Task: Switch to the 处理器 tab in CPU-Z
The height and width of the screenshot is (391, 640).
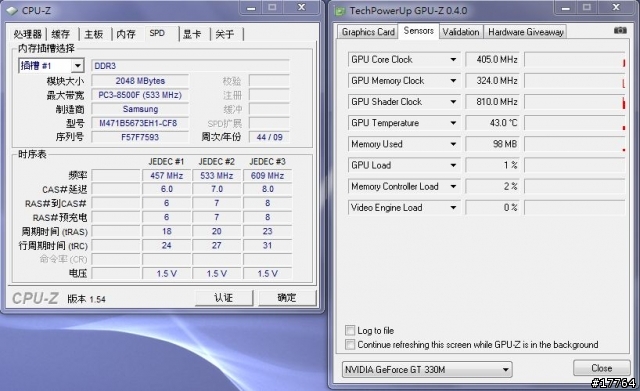Action: click(28, 34)
